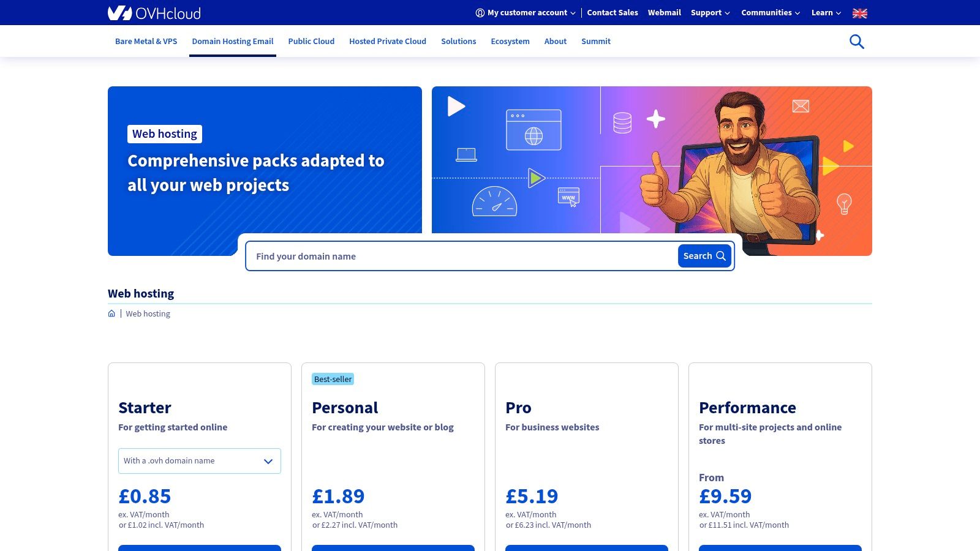Viewport: 980px width, 551px height.
Task: Click the Performance plan heading
Action: click(747, 408)
